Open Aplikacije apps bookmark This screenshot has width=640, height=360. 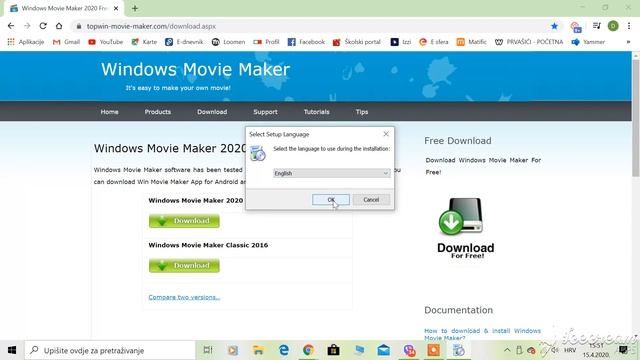tap(26, 42)
